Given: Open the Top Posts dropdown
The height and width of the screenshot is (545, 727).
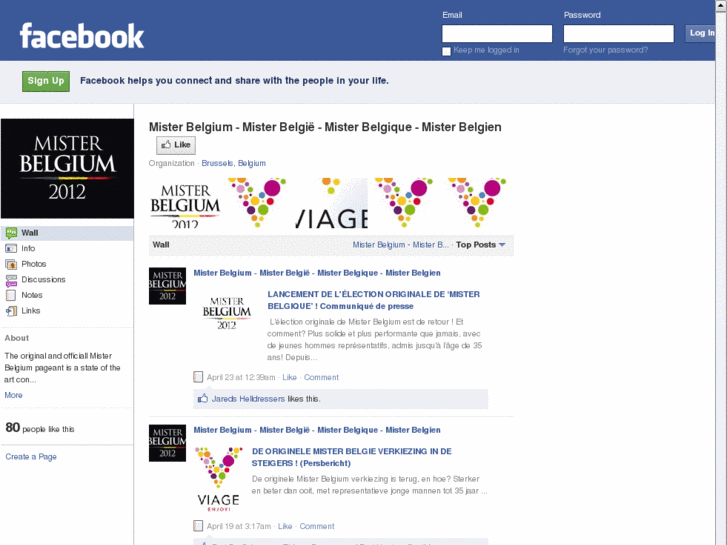Looking at the screenshot, I should [x=480, y=244].
